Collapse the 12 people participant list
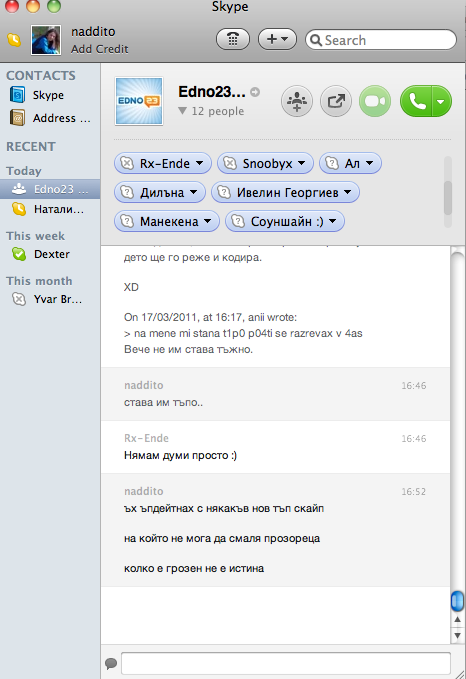 point(183,111)
